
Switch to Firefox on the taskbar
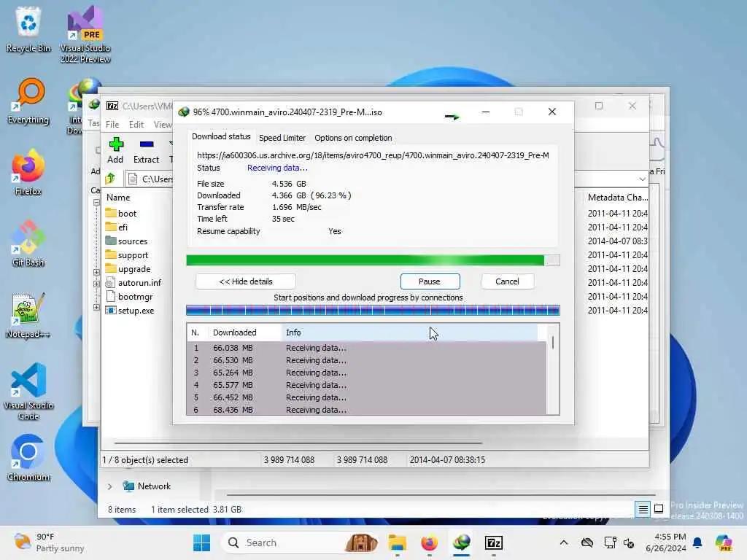pos(429,542)
